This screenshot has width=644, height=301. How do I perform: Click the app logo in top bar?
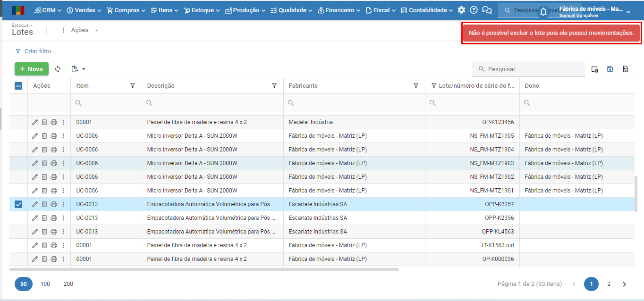point(18,10)
